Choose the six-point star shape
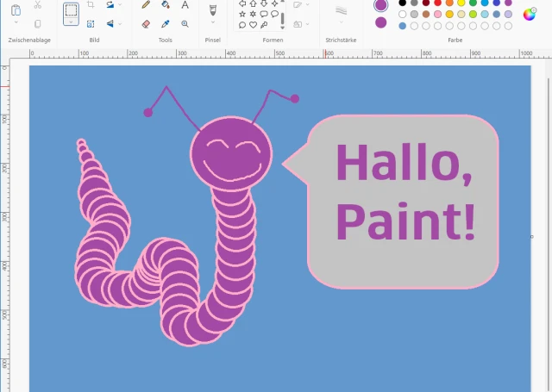The width and height of the screenshot is (552, 392). [253, 14]
